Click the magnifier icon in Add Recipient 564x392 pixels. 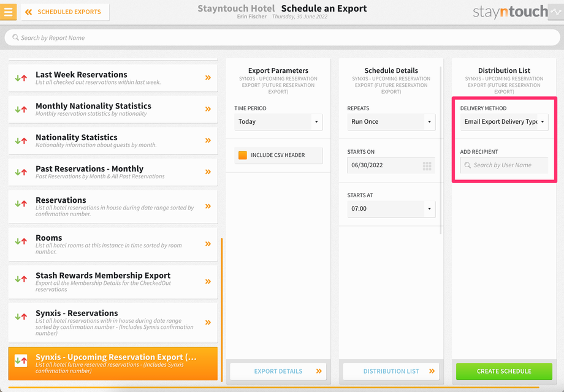467,165
